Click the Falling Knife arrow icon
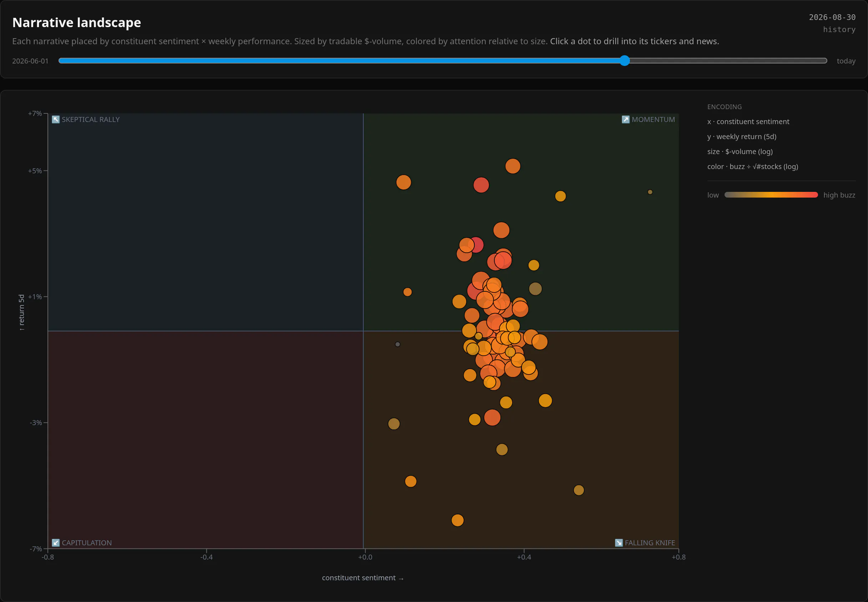The image size is (868, 602). [619, 543]
